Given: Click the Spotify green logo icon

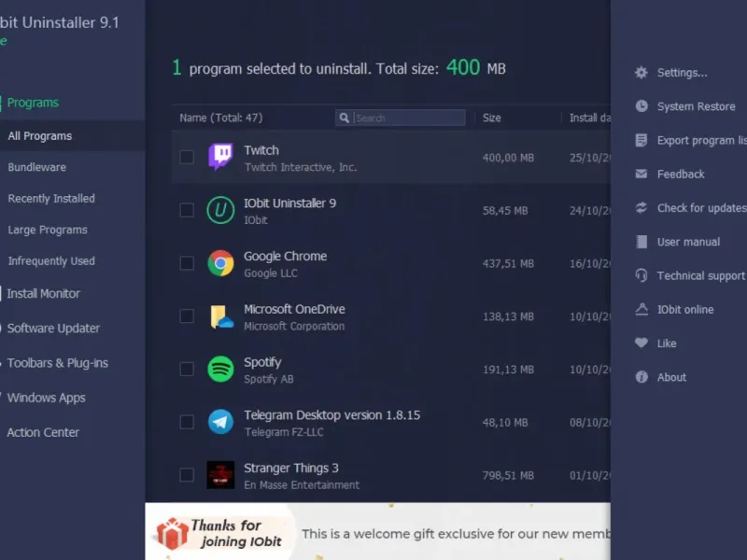Looking at the screenshot, I should pyautogui.click(x=220, y=369).
